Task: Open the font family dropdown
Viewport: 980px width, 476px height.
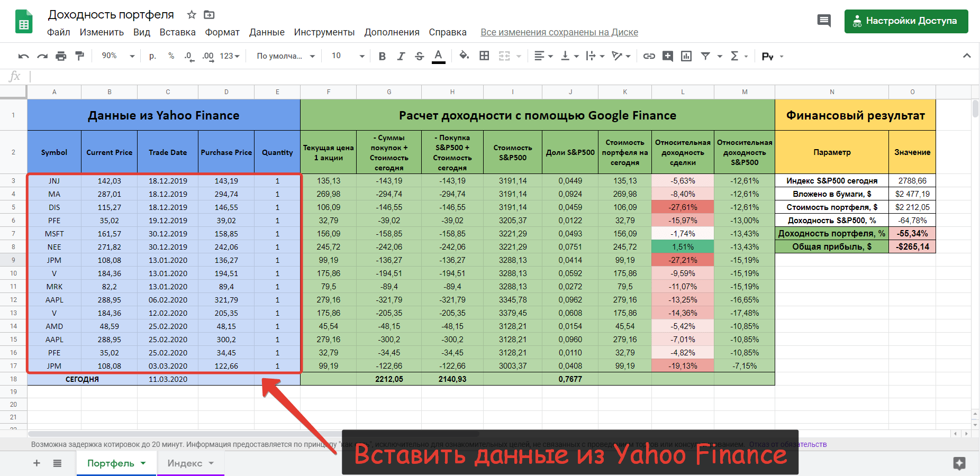Action: point(286,56)
